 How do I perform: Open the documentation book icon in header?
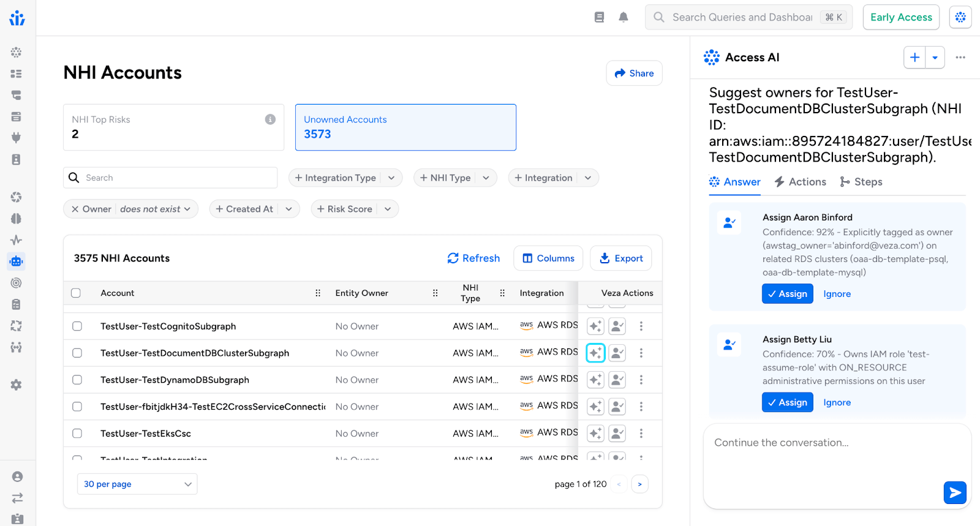599,17
